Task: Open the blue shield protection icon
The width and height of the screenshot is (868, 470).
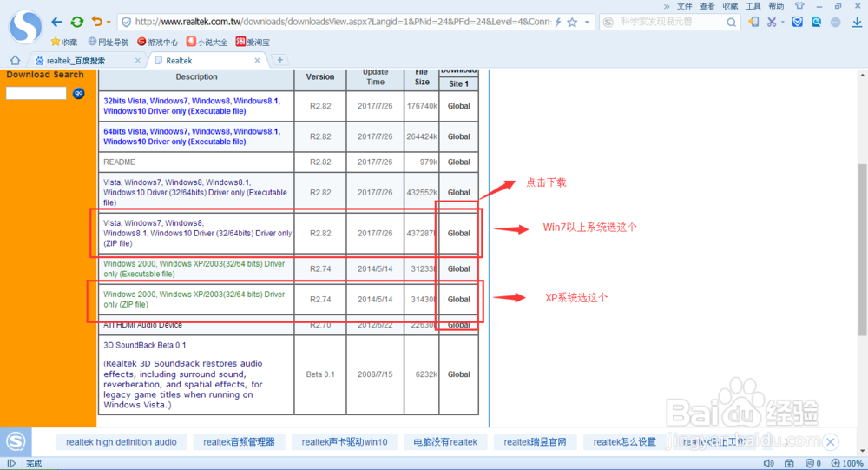Action: coord(797,22)
